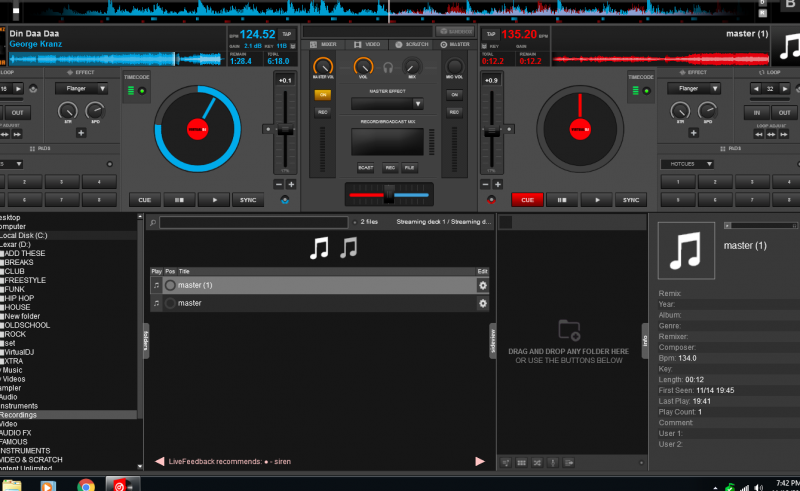800x491 pixels.
Task: Switch to the VIDEO tab
Action: pos(367,44)
